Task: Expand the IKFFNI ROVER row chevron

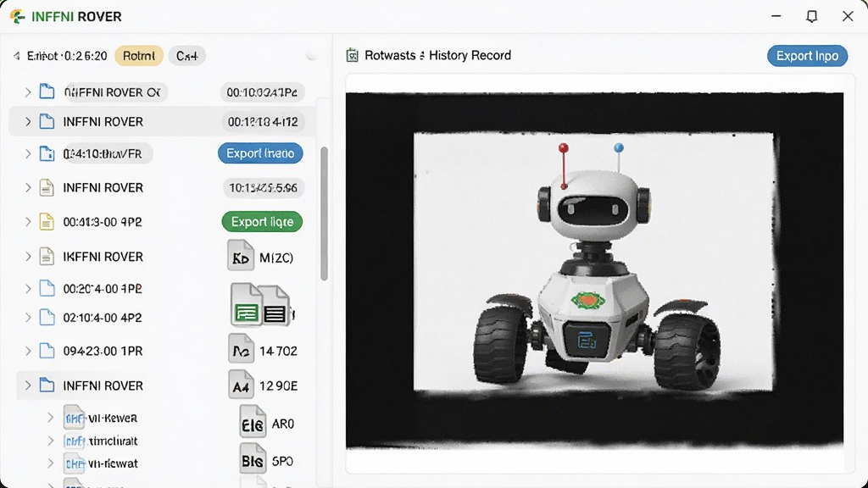Action: tap(28, 257)
